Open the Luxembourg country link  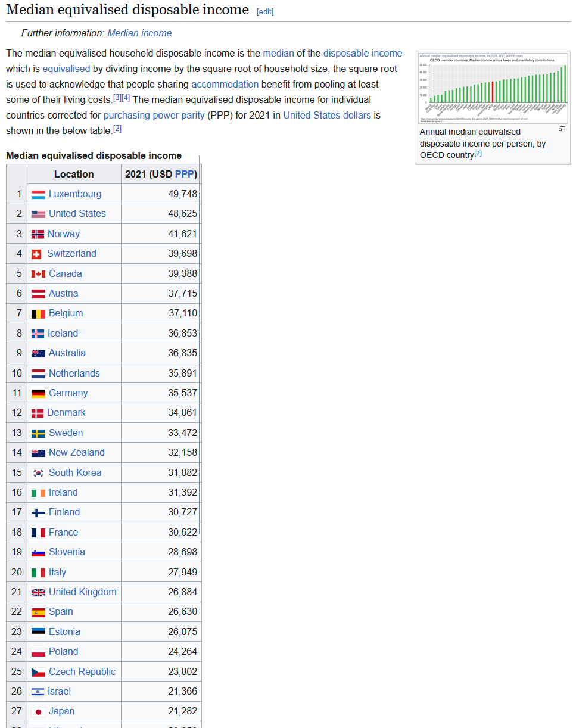click(75, 194)
